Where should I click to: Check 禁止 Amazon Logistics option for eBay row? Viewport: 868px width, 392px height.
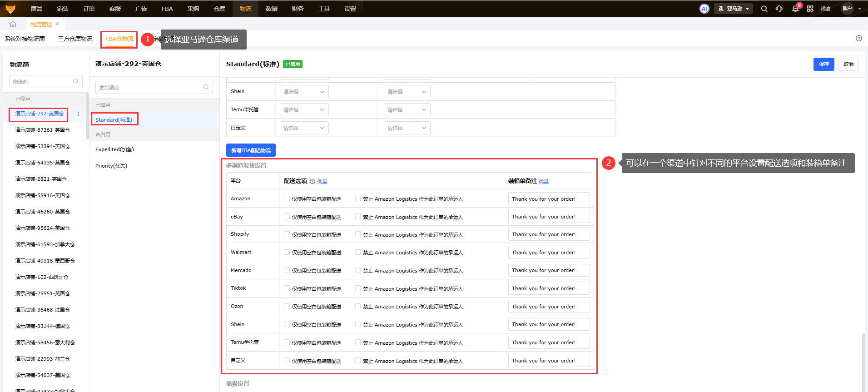pos(358,217)
